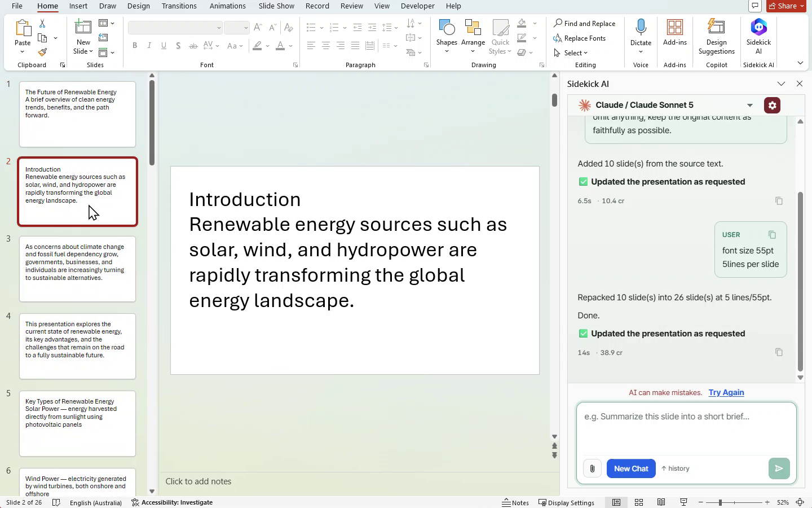Open the Comments pane icon
The height and width of the screenshot is (508, 812).
tap(755, 6)
